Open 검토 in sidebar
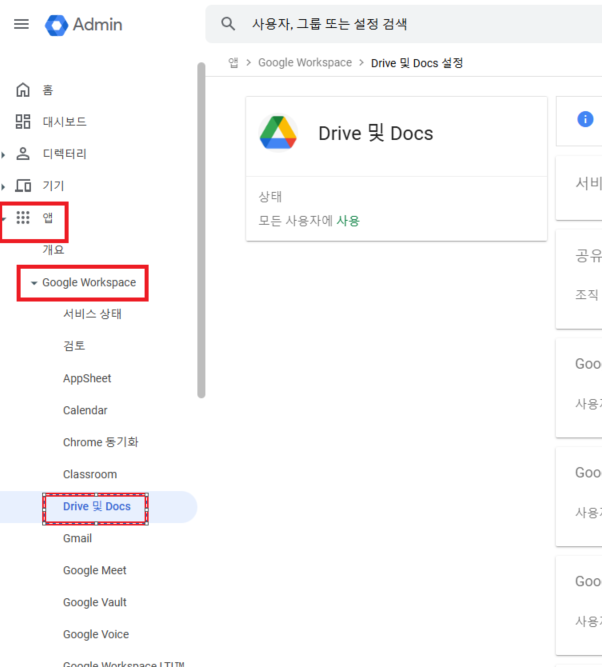 (74, 345)
